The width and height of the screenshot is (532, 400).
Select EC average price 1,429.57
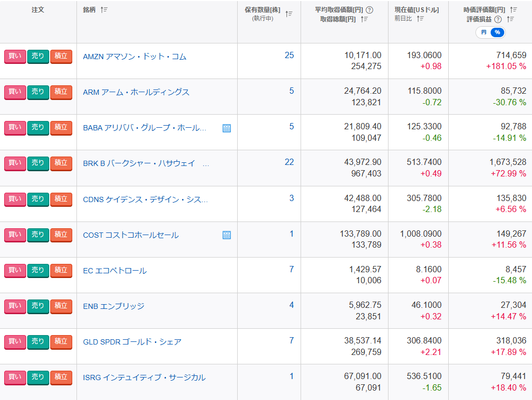[x=365, y=270]
